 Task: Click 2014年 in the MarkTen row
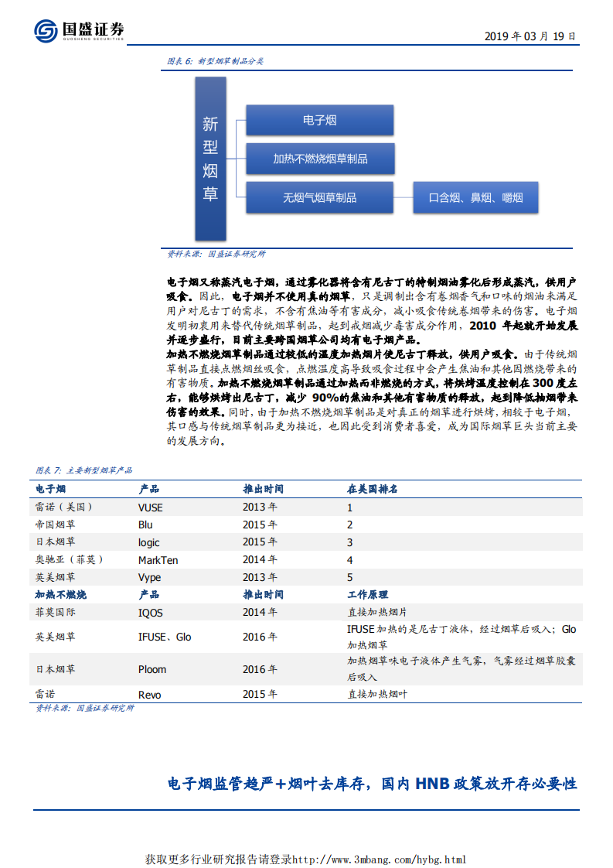point(260,559)
